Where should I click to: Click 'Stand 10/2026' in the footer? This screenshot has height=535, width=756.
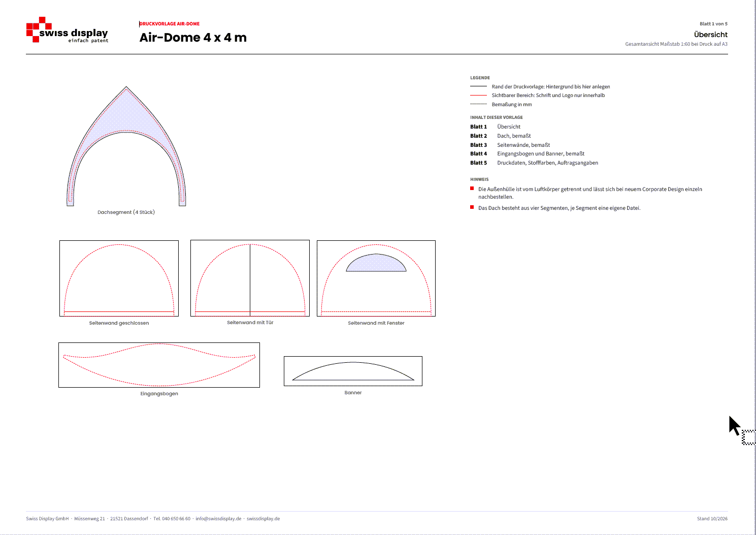pos(712,519)
